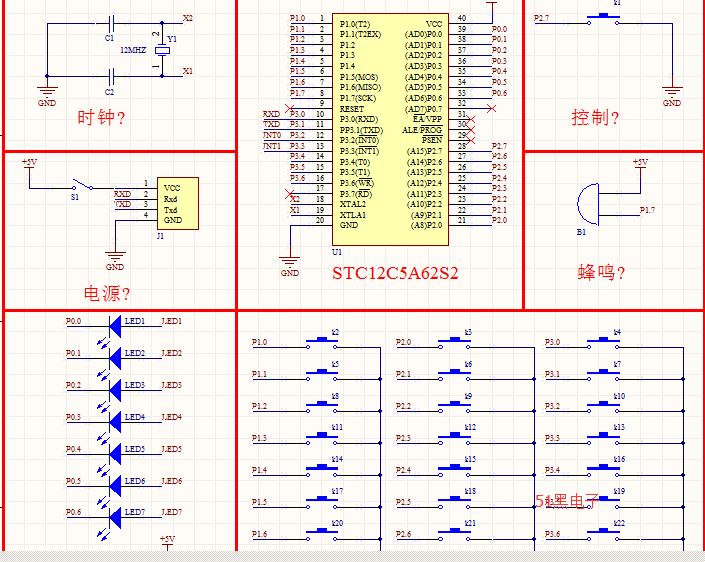Select pushbutton k10 on P3.2 line
This screenshot has width=705, height=562.
pos(603,406)
